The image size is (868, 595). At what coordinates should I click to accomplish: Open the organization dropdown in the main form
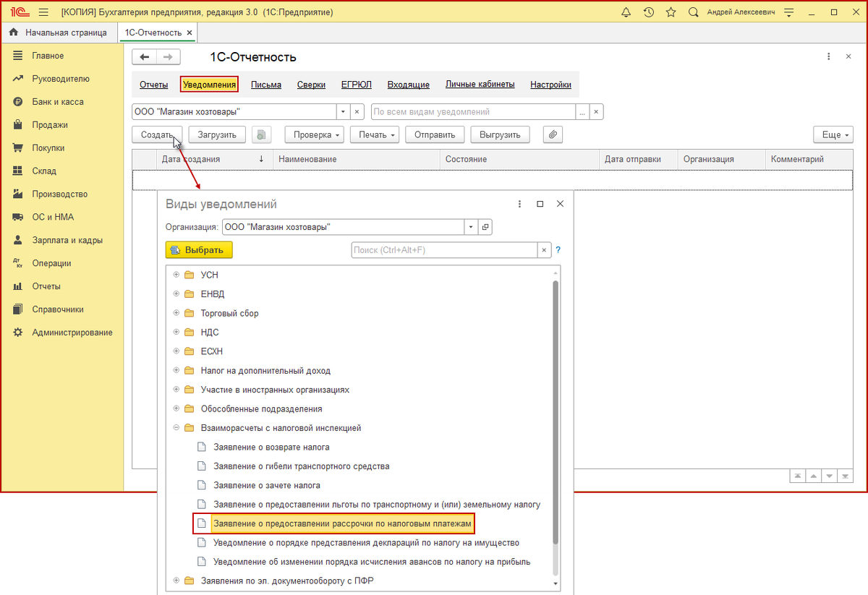click(x=343, y=112)
